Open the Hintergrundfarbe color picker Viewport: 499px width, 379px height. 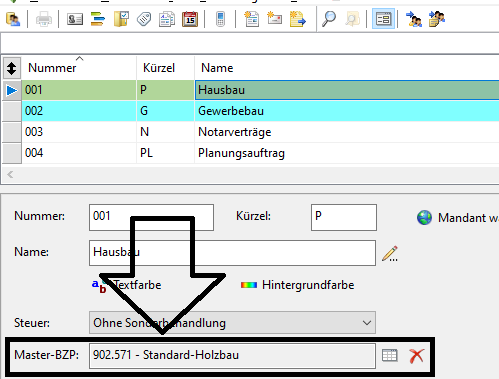[x=297, y=285]
